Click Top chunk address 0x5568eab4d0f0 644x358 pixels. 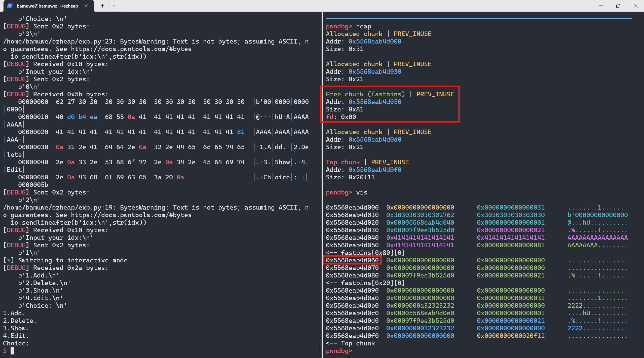tap(375, 170)
